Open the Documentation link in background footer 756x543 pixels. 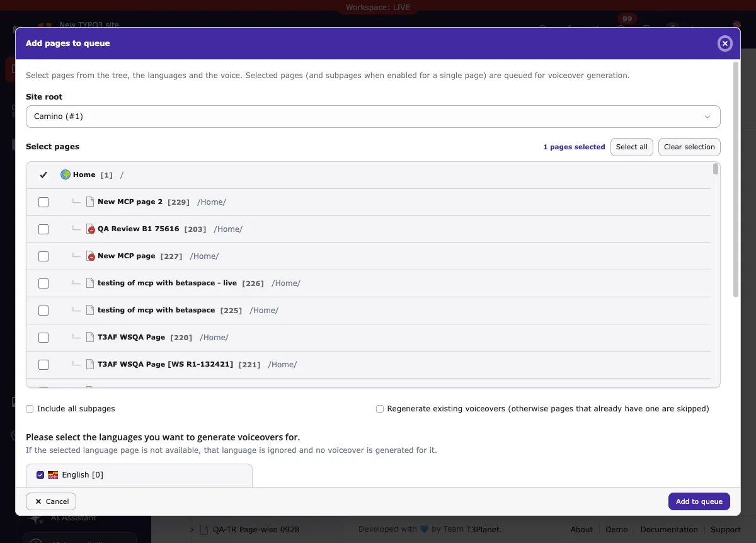tap(669, 530)
